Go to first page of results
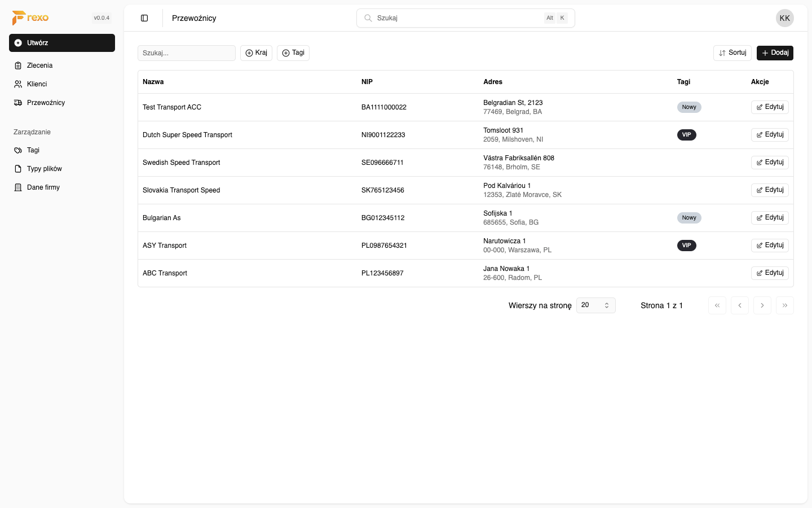Viewport: 812px width, 508px height. pos(717,305)
